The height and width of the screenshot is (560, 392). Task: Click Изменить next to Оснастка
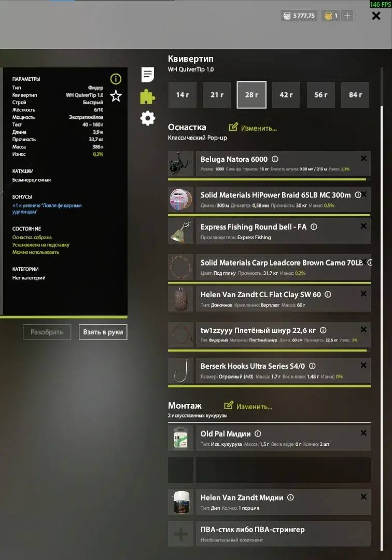coord(253,128)
